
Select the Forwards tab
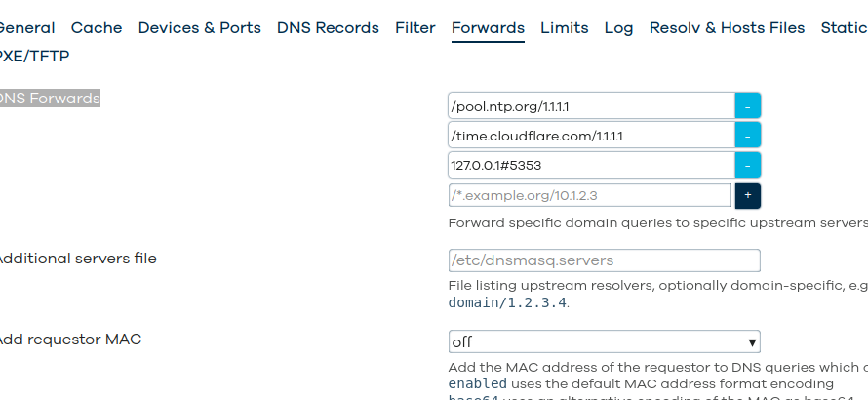pyautogui.click(x=488, y=27)
